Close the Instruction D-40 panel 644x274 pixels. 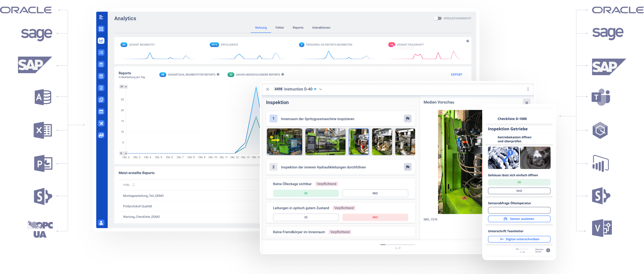(267, 89)
